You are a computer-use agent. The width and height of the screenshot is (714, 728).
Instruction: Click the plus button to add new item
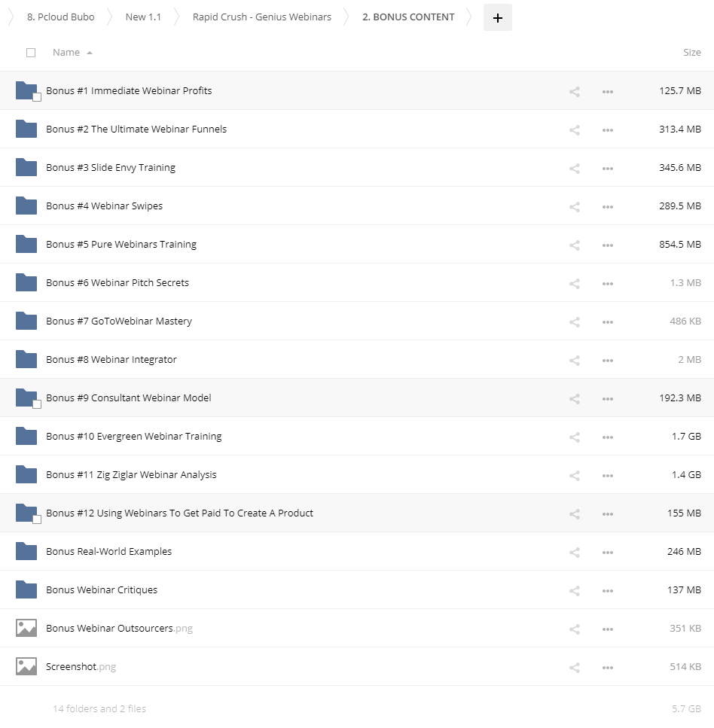(x=497, y=17)
